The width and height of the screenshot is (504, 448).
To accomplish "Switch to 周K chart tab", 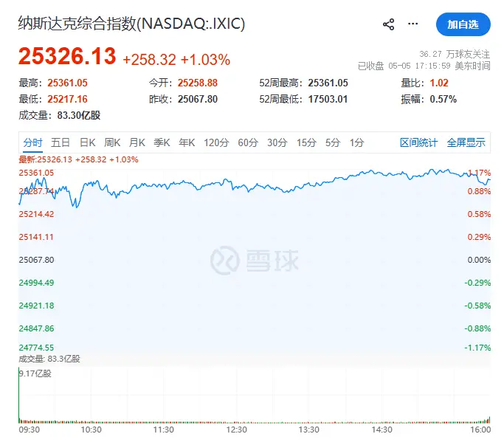I will (112, 142).
